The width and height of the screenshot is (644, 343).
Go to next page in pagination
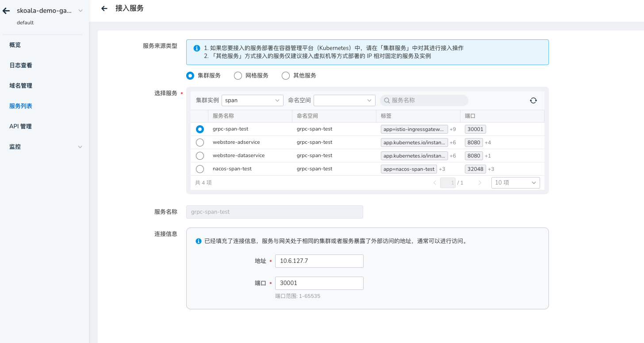[480, 183]
